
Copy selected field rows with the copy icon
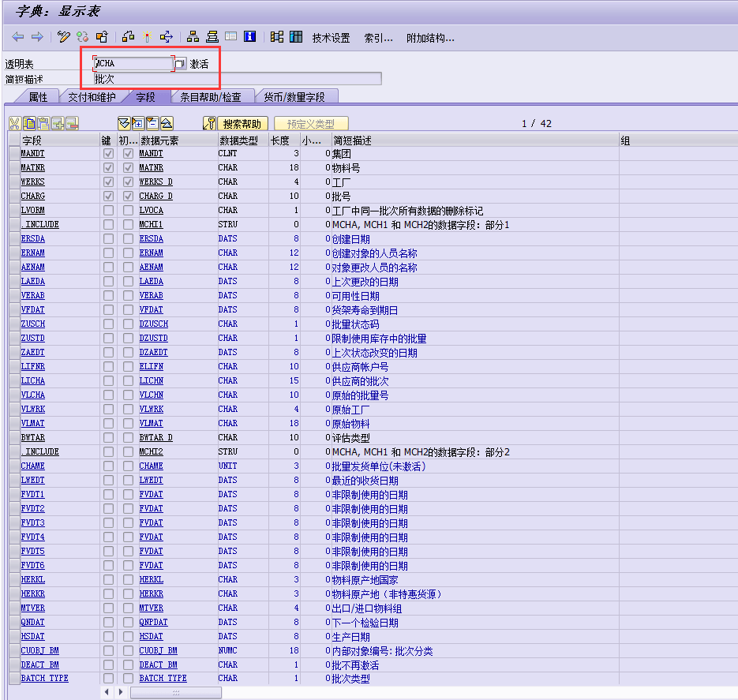point(30,125)
